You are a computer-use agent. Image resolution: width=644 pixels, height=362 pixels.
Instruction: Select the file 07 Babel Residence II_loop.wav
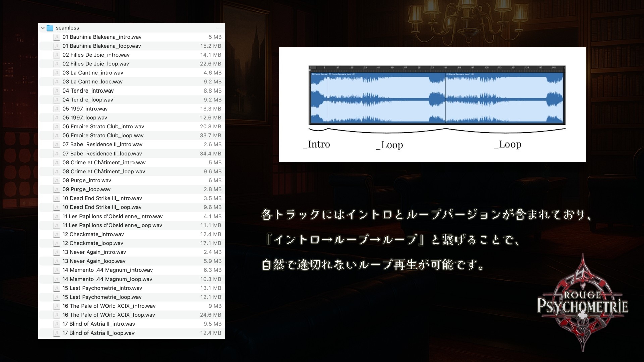pos(102,153)
